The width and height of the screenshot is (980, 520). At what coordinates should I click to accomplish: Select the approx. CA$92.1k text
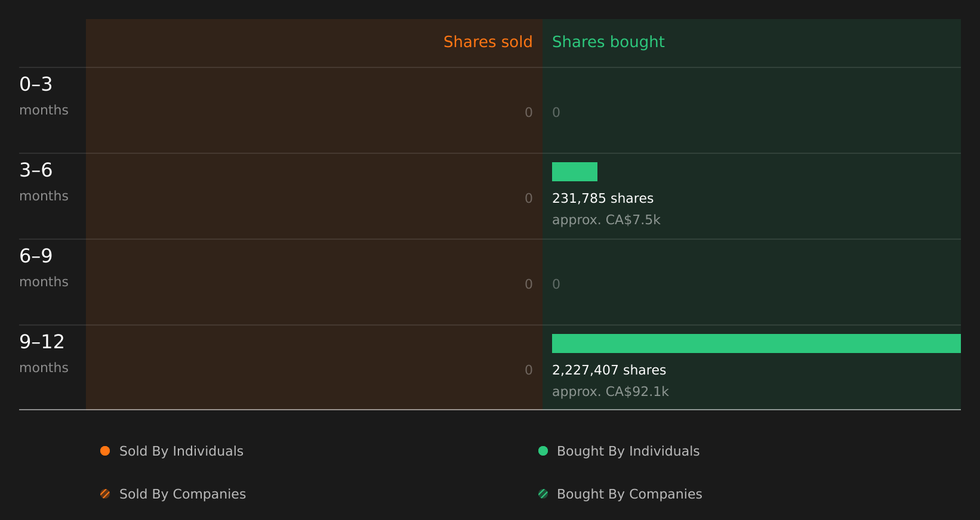(x=611, y=392)
